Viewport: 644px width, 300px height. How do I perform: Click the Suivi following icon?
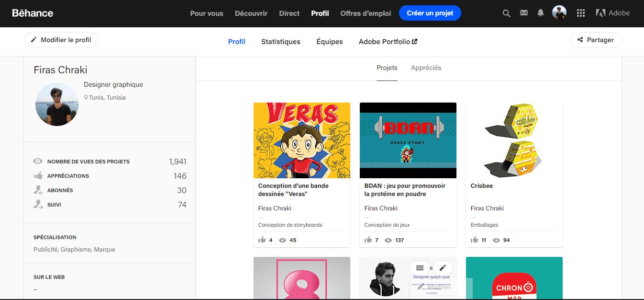point(38,204)
